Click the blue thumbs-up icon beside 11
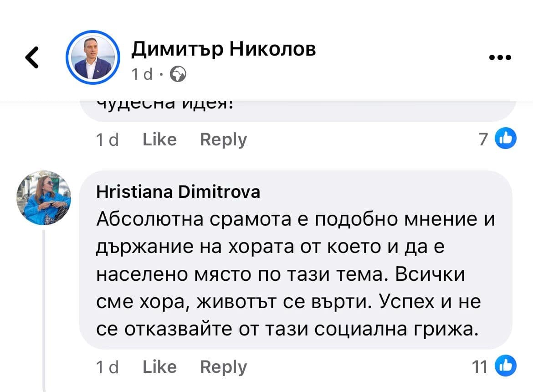 (506, 366)
